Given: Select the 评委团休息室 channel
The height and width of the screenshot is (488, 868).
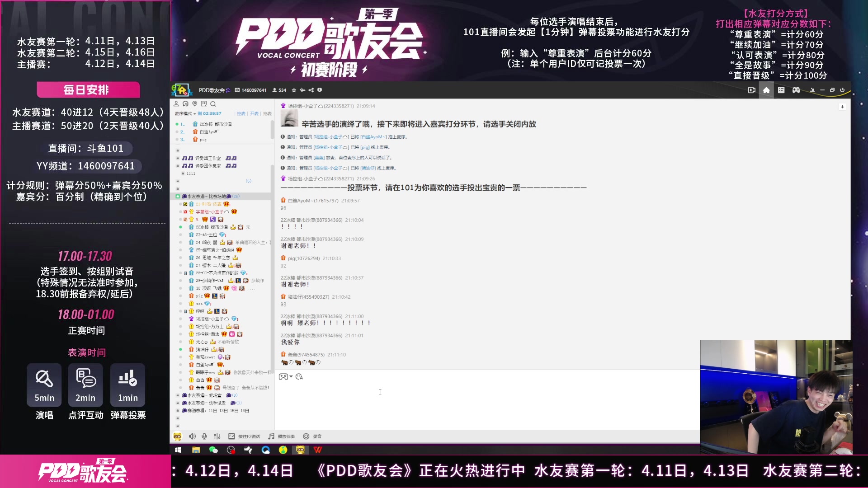Looking at the screenshot, I should coord(209,166).
